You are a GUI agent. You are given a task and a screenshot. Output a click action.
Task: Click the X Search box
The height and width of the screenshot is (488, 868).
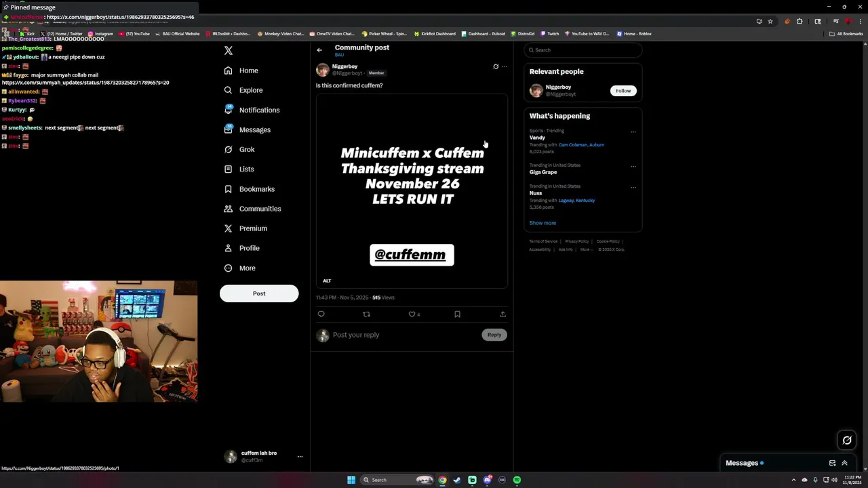tap(583, 50)
